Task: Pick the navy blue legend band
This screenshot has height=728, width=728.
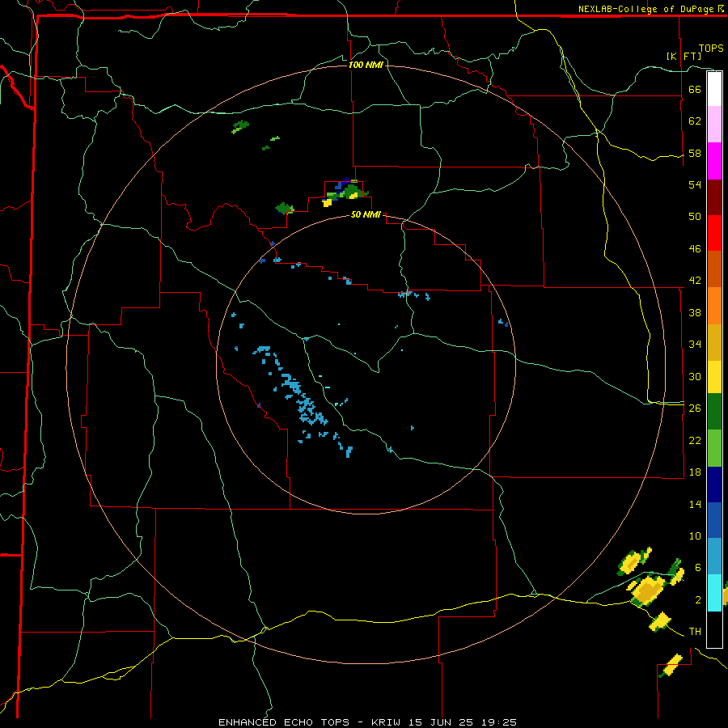Action: click(x=714, y=485)
